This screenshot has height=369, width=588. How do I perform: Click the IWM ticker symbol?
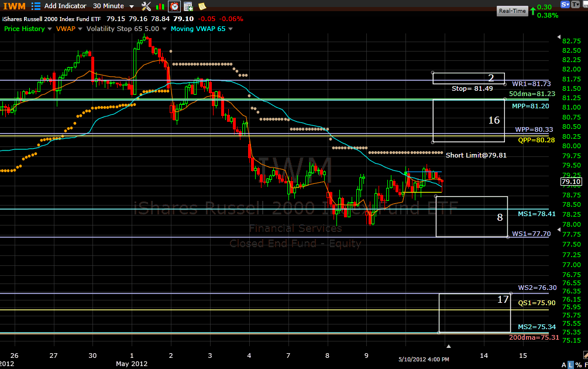tap(14, 6)
